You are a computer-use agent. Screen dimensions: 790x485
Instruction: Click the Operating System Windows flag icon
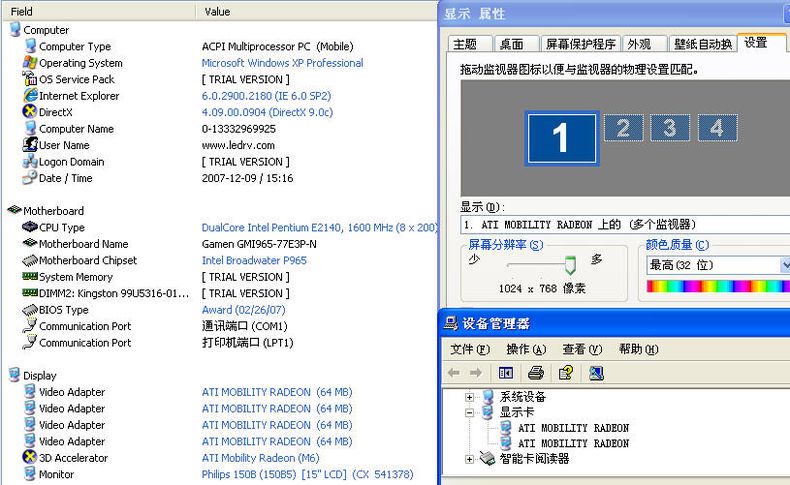[30, 62]
